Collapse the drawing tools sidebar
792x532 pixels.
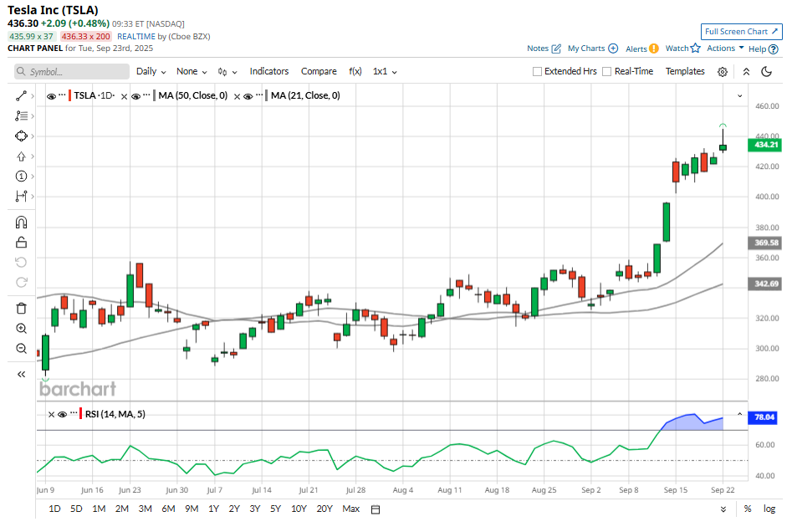(21, 375)
